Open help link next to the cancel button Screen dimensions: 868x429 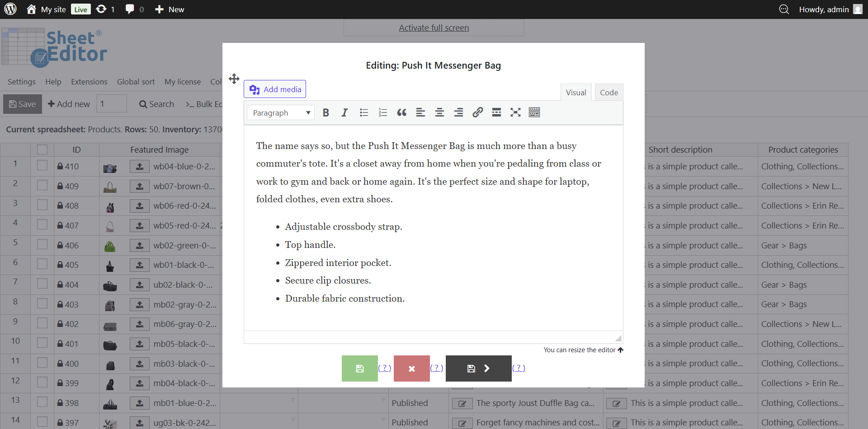437,368
